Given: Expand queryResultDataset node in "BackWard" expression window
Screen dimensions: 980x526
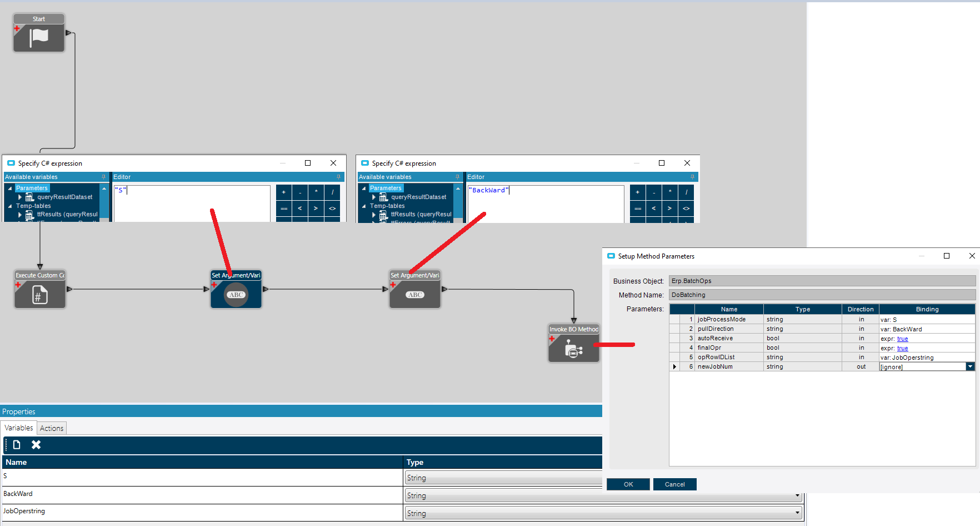Looking at the screenshot, I should pyautogui.click(x=374, y=197).
